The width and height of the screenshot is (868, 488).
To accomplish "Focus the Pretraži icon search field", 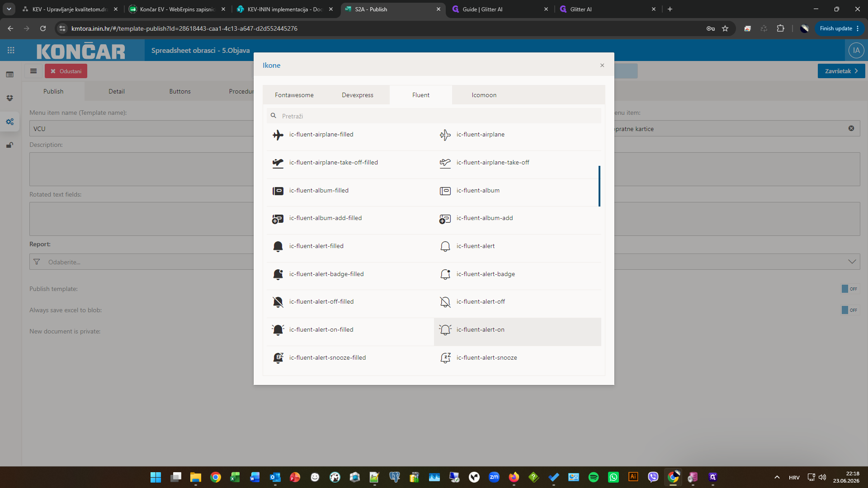I will [434, 116].
